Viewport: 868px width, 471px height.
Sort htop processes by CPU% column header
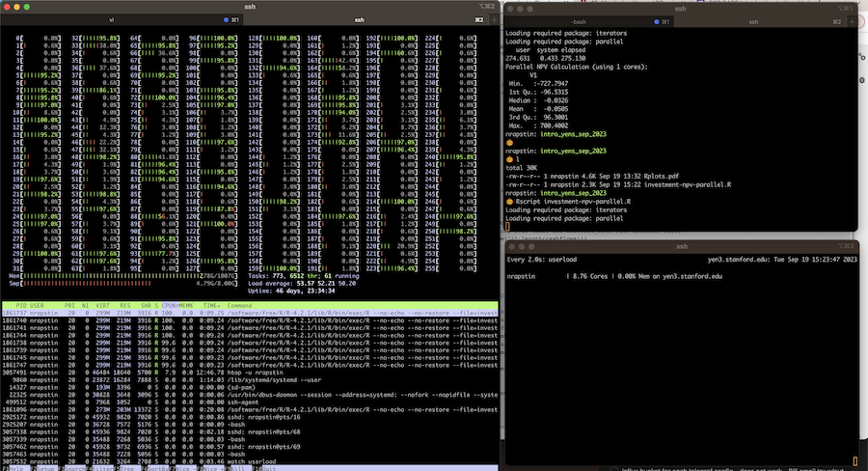(170, 305)
